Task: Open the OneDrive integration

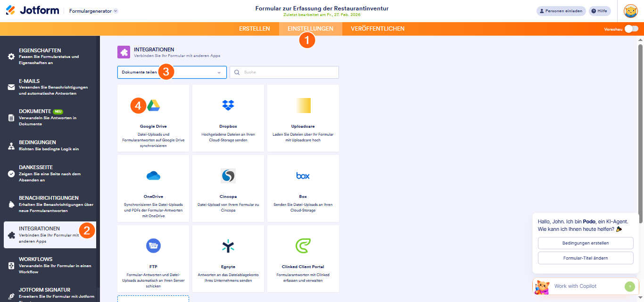Action: 153,188
